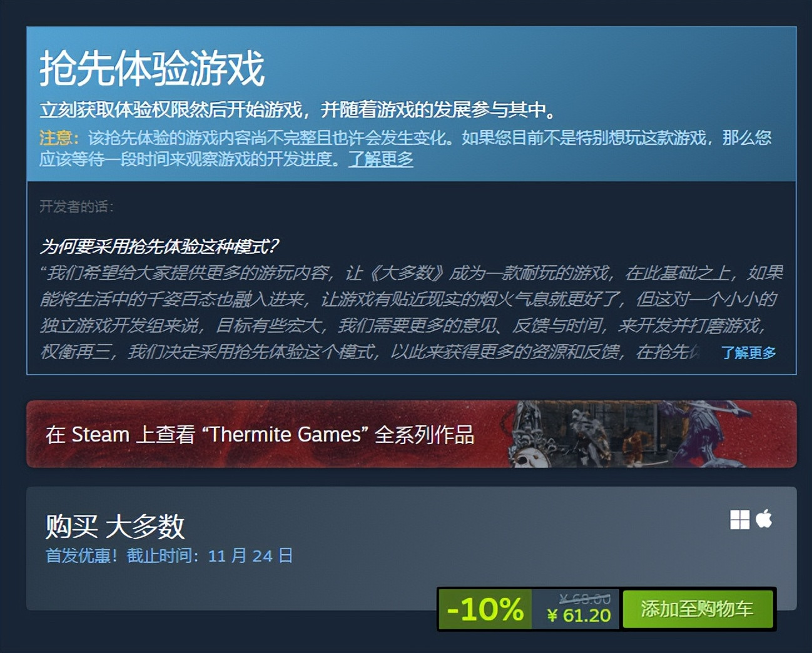Click the 购买 大多数 heading

(x=115, y=527)
